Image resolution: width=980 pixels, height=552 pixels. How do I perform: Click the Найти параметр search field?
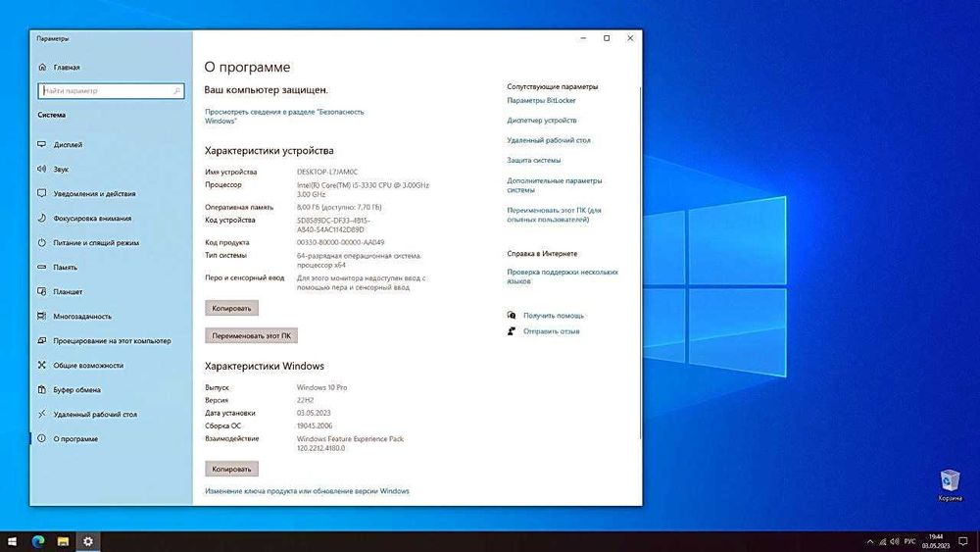111,90
